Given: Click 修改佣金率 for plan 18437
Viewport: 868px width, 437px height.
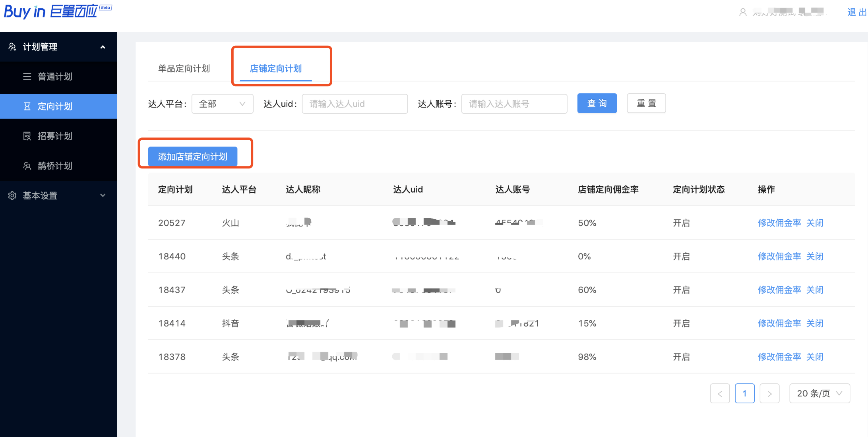Looking at the screenshot, I should coord(779,290).
